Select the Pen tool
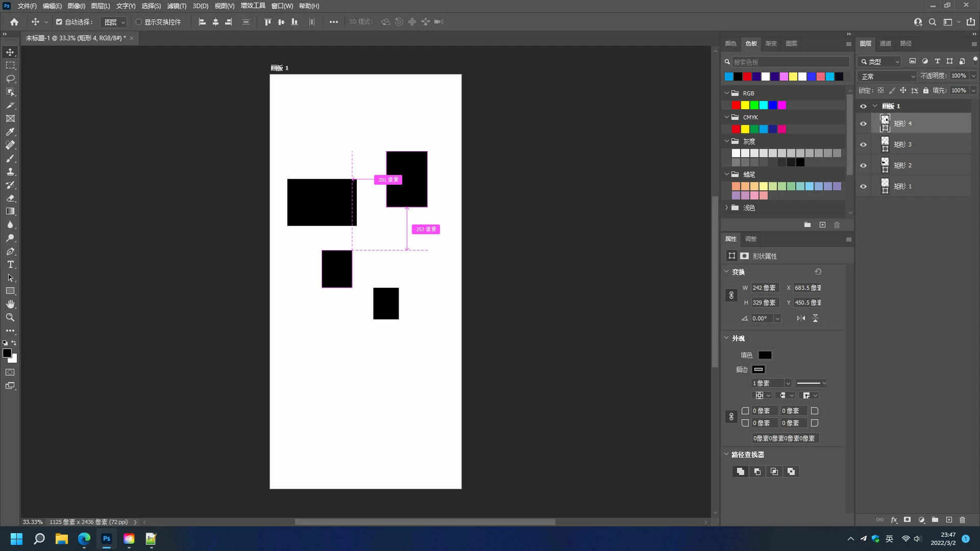Viewport: 980px width, 551px height. 10,251
